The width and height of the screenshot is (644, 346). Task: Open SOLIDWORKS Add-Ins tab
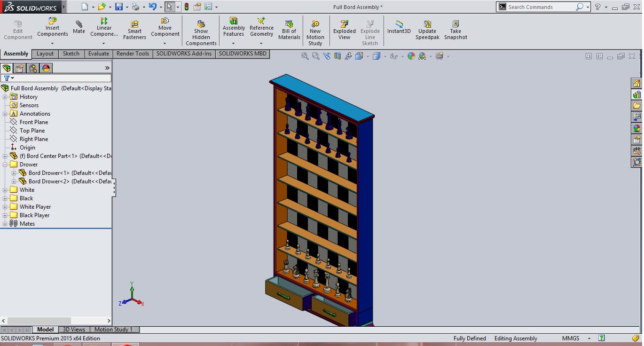point(184,54)
